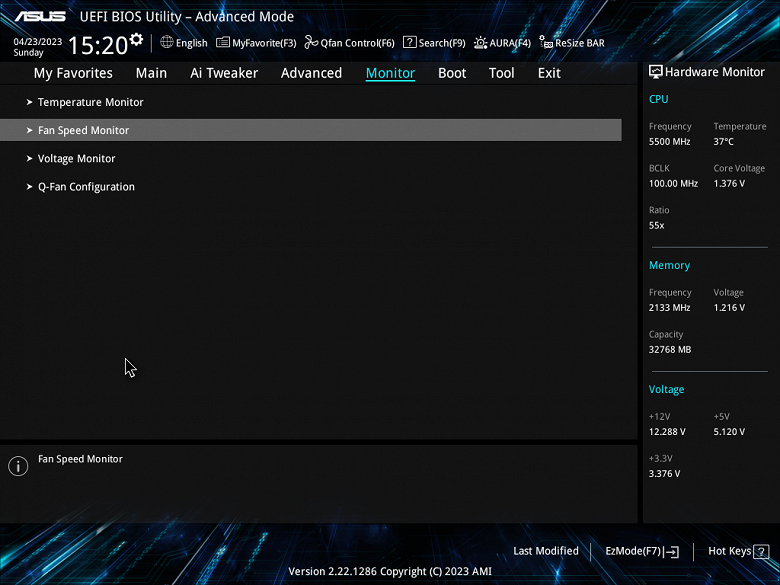The image size is (780, 585).
Task: Click the CPU section heading
Action: 659,99
